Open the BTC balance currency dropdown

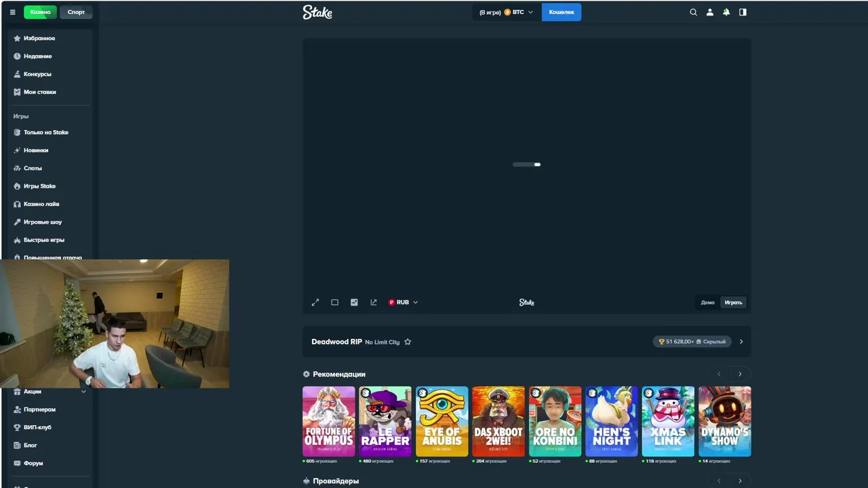click(507, 12)
